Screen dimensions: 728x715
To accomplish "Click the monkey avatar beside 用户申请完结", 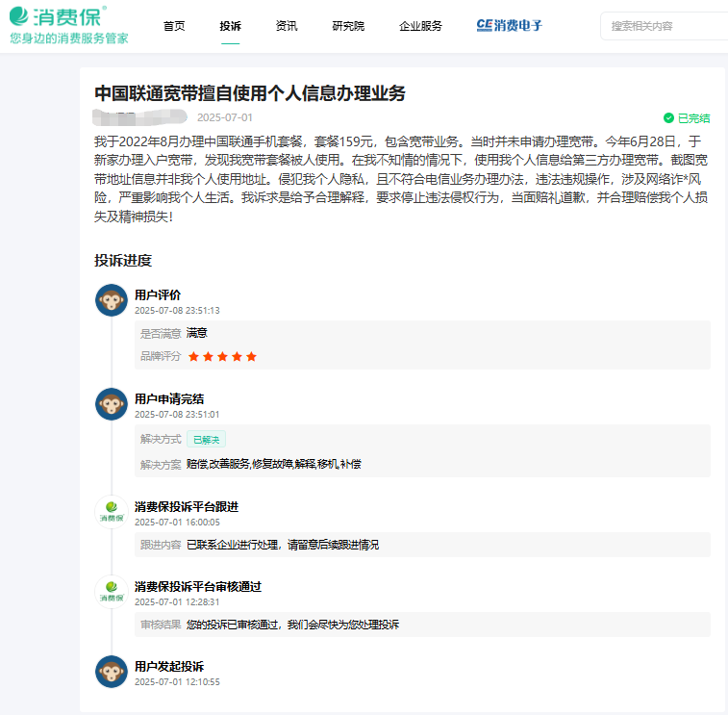I will [x=112, y=404].
